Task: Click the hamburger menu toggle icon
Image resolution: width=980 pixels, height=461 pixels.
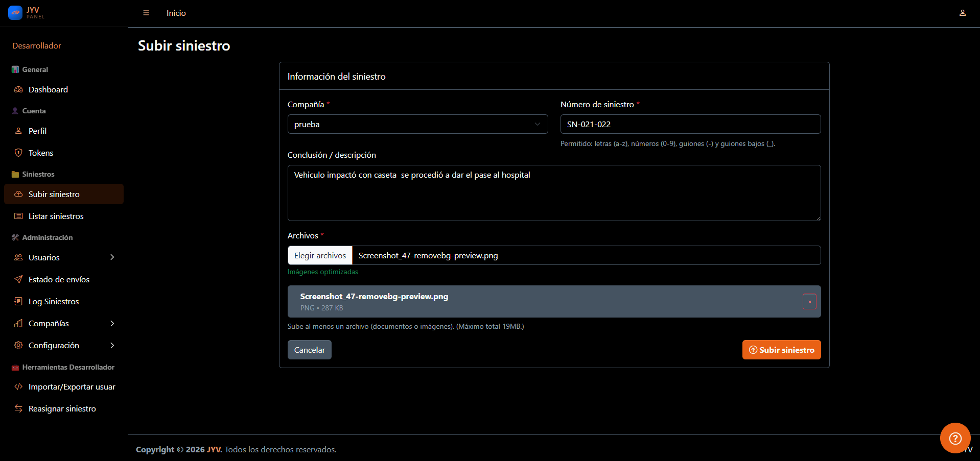Action: (146, 13)
